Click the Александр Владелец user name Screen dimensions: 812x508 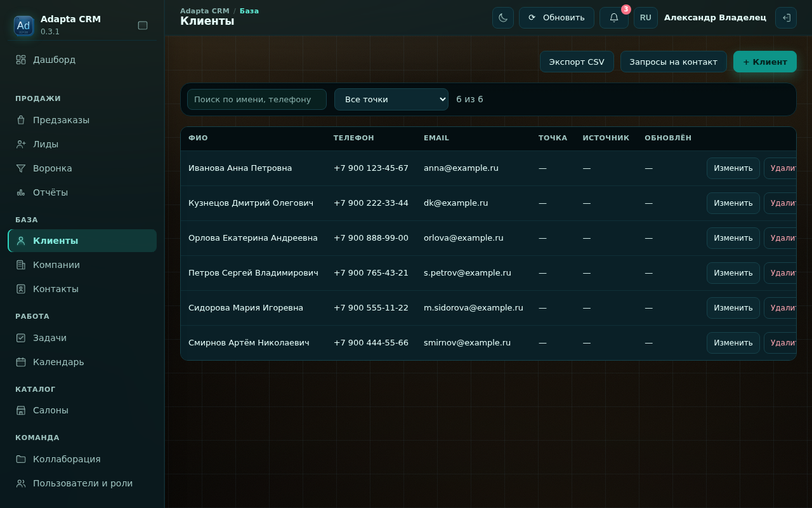pos(715,18)
